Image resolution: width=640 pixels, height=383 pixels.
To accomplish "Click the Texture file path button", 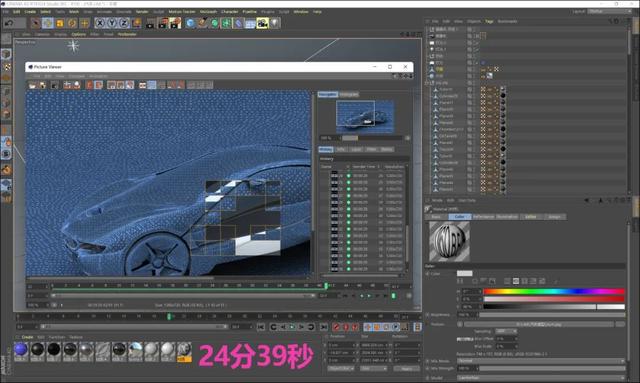I will (x=539, y=324).
